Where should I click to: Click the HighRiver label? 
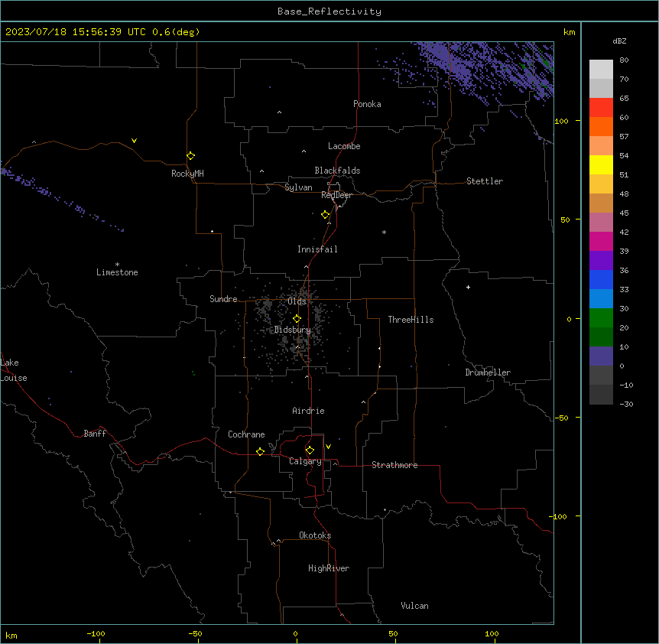(x=329, y=568)
